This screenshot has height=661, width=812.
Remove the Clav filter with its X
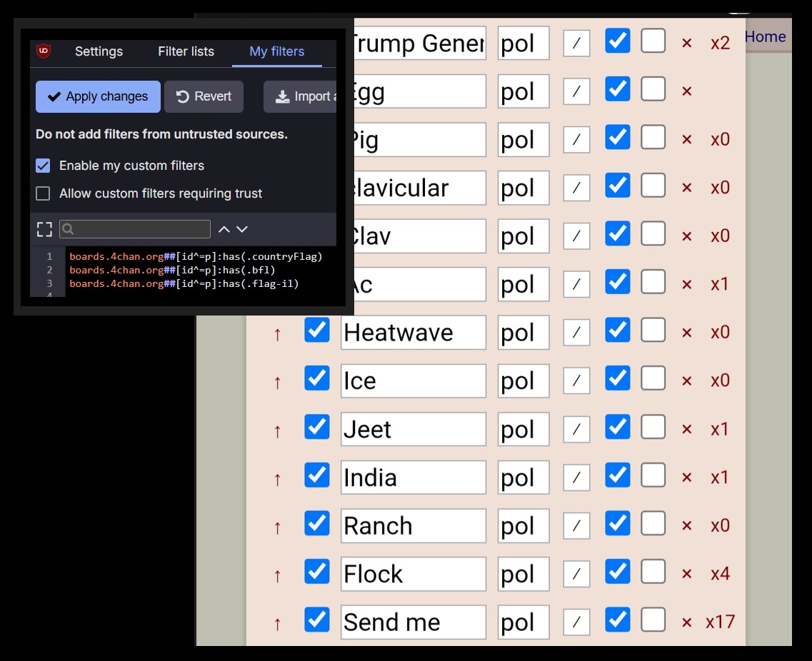click(687, 236)
